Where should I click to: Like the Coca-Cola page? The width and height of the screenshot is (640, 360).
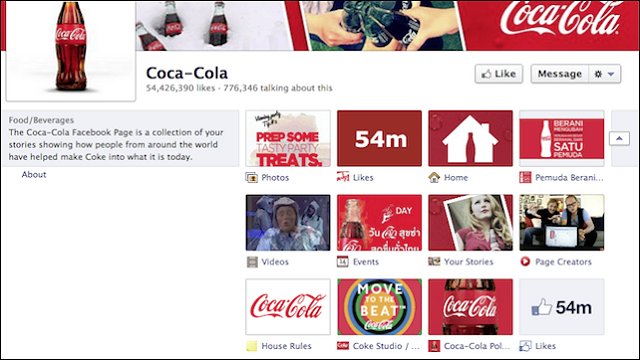(499, 74)
